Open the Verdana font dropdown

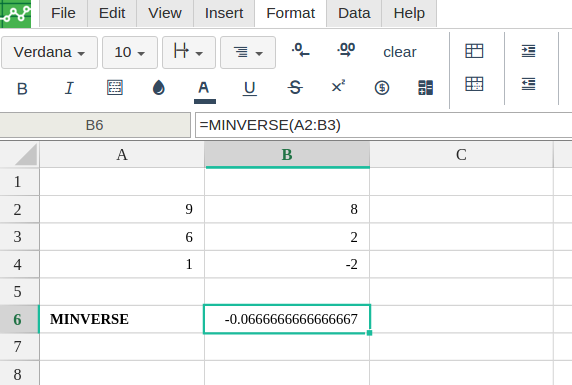pyautogui.click(x=49, y=53)
